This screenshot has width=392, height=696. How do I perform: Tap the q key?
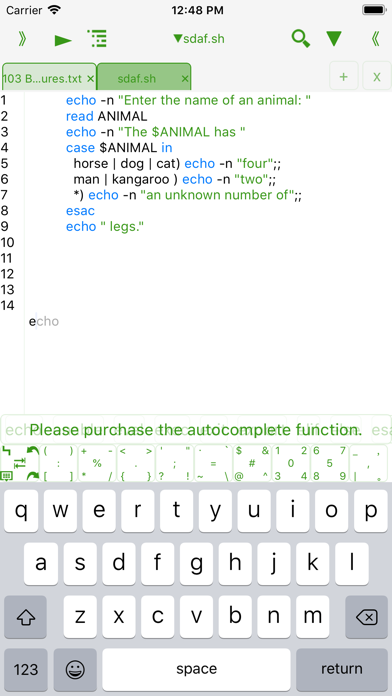[21, 510]
